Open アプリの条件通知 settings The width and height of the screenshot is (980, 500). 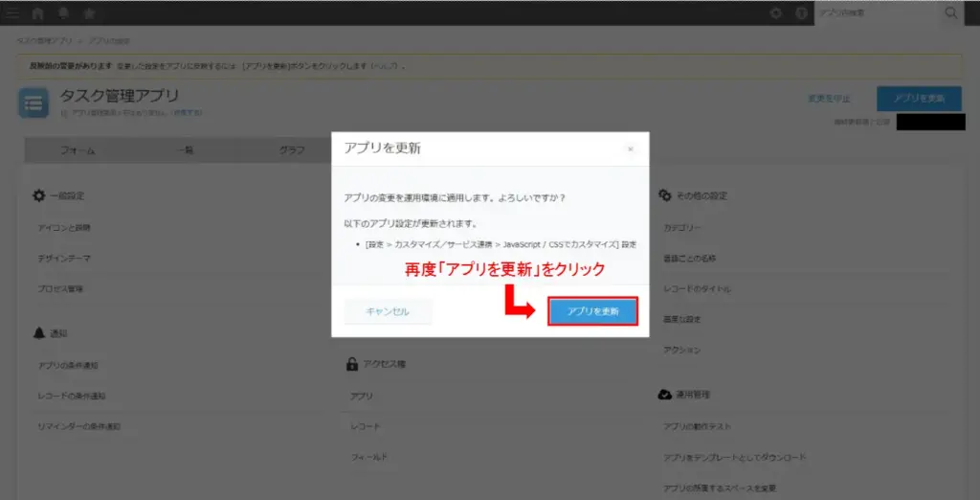pos(68,366)
